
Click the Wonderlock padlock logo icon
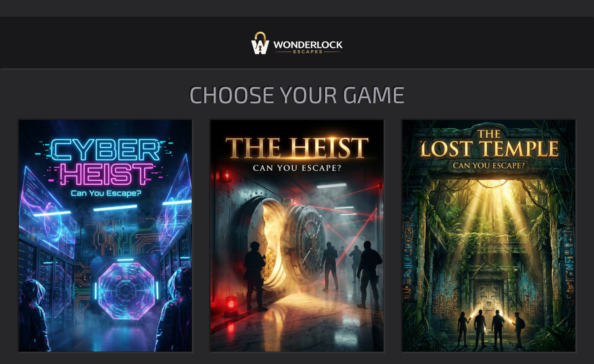pos(260,43)
